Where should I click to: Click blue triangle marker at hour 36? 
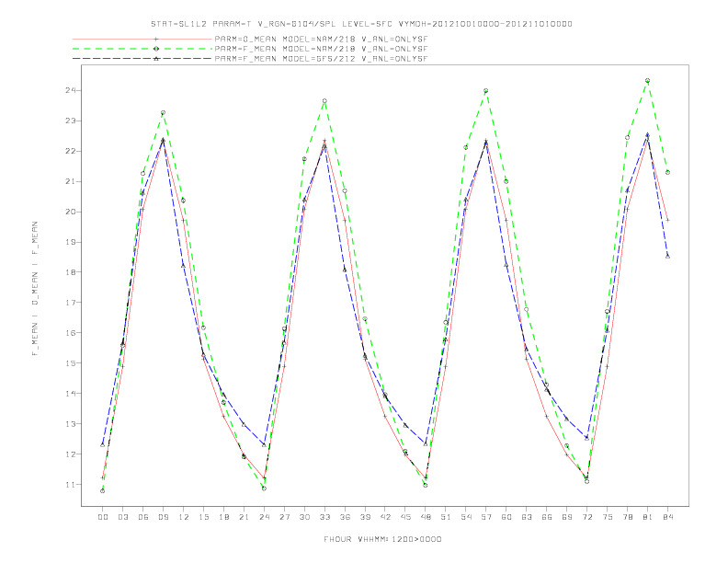tap(345, 270)
